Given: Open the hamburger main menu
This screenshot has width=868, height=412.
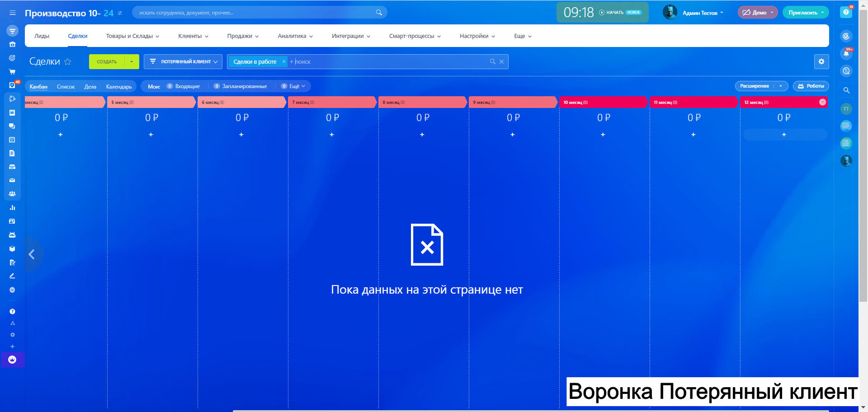Looking at the screenshot, I should click(x=12, y=13).
